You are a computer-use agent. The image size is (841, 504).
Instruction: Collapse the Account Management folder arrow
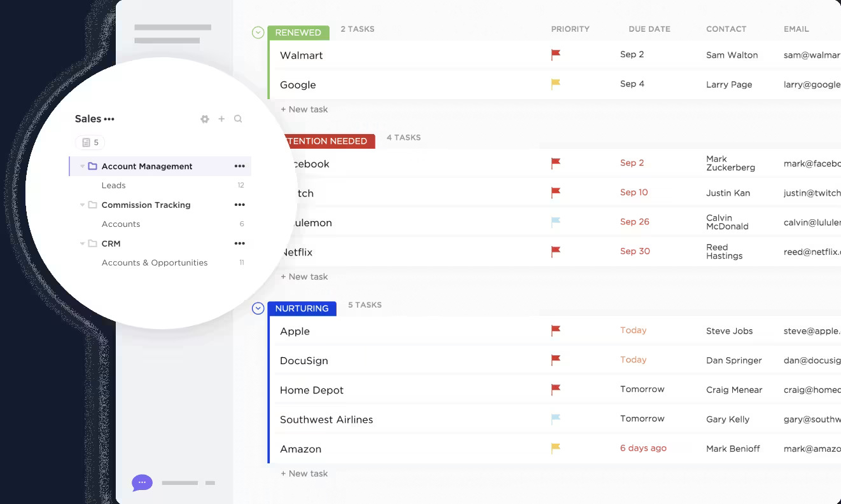pyautogui.click(x=82, y=167)
